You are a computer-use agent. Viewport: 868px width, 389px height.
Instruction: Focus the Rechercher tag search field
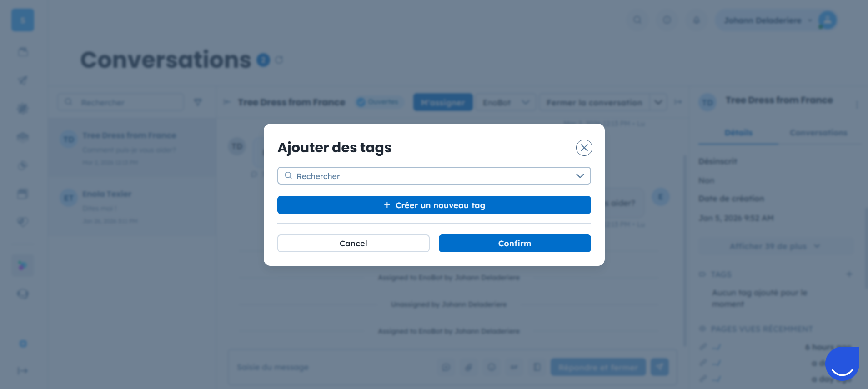[434, 176]
